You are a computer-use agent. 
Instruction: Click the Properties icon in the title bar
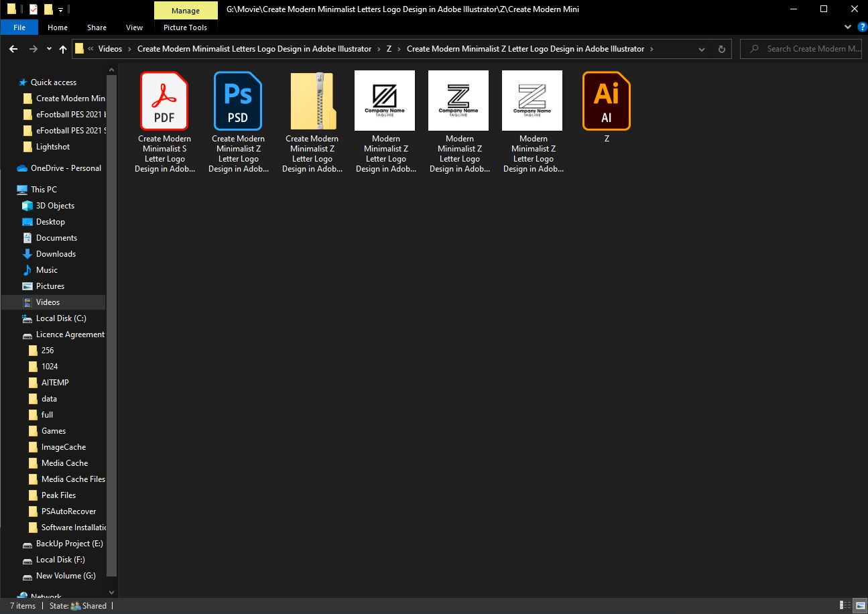pos(34,9)
